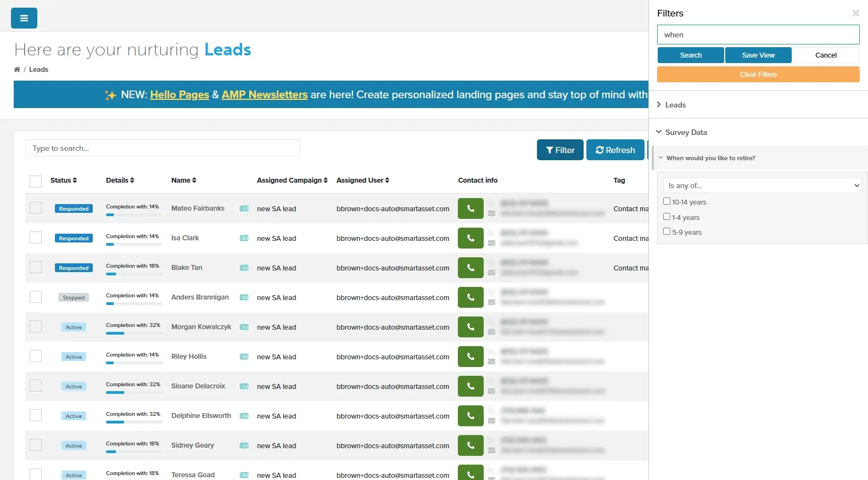The width and height of the screenshot is (868, 480).
Task: Sort leads by Name column
Action: [184, 180]
